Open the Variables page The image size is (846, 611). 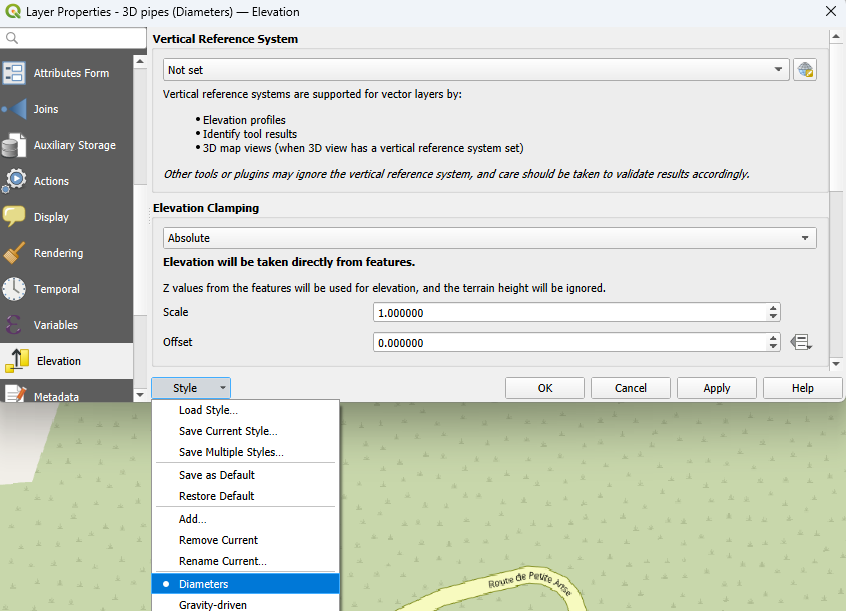(56, 325)
